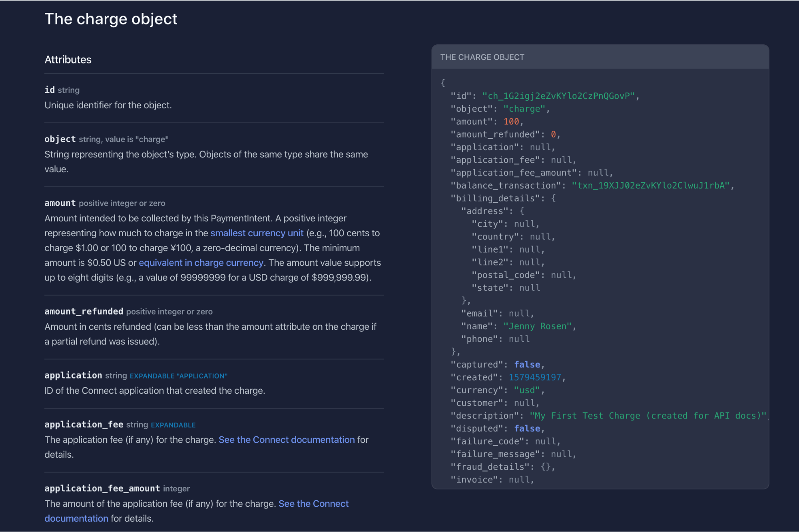This screenshot has height=532, width=799.
Task: Select the created timestamp 1579459197
Action: 535,377
